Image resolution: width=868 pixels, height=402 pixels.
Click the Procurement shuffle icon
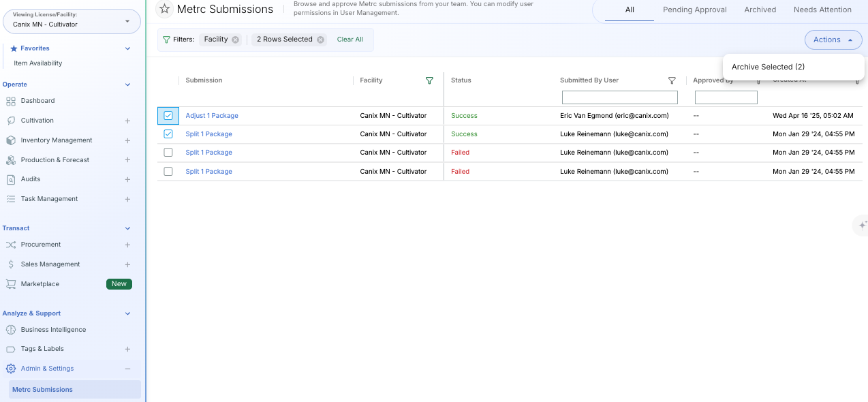pos(10,245)
